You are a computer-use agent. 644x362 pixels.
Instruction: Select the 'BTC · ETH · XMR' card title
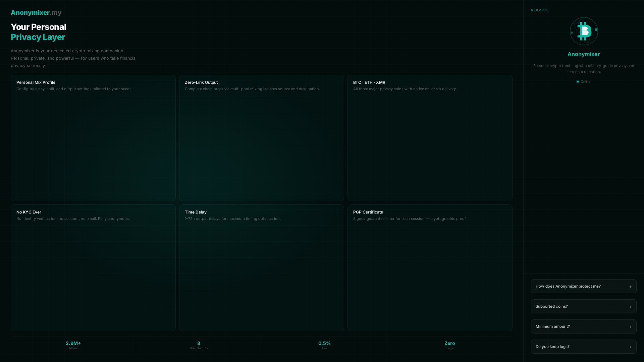coord(369,82)
